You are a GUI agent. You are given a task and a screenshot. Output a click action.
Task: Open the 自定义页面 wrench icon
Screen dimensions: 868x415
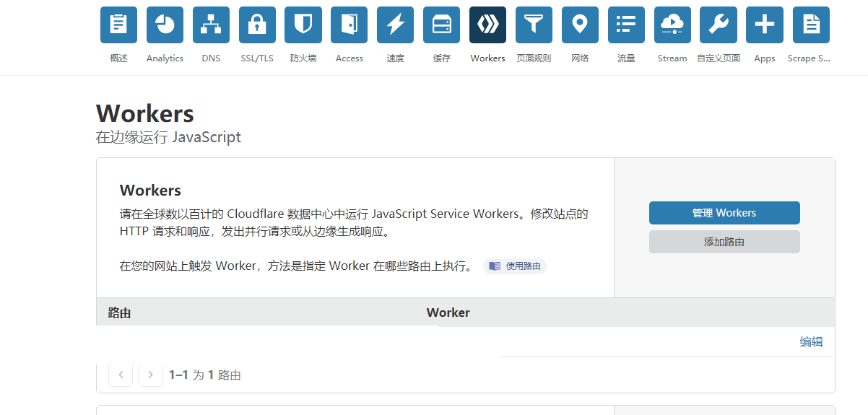pos(719,25)
